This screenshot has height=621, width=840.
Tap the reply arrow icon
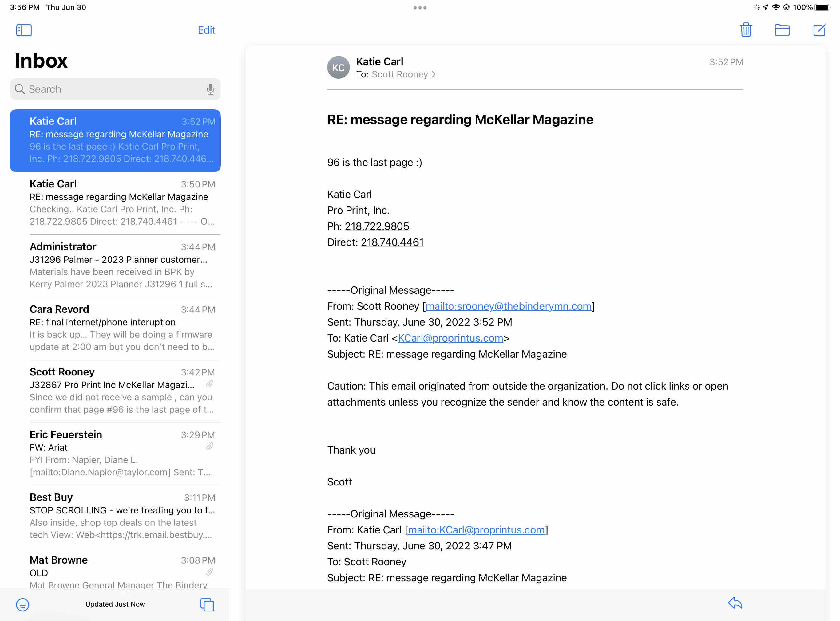click(735, 603)
